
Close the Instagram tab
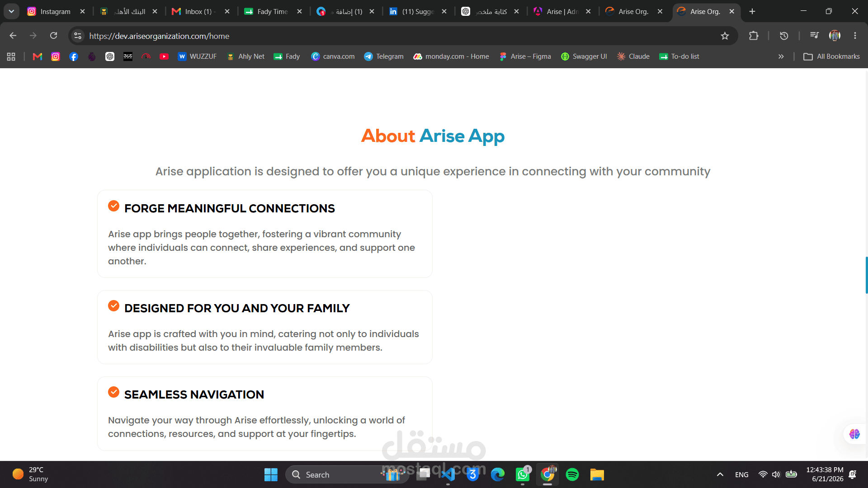[82, 11]
